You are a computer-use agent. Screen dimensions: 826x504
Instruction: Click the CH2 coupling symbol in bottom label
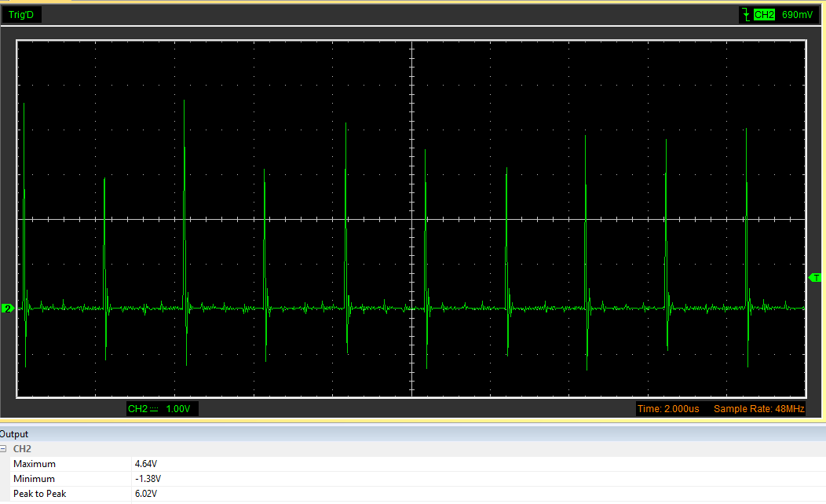(x=154, y=409)
